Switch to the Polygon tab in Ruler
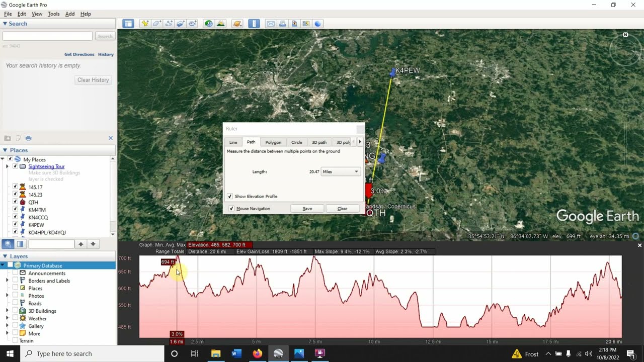Image resolution: width=644 pixels, height=362 pixels. (273, 142)
